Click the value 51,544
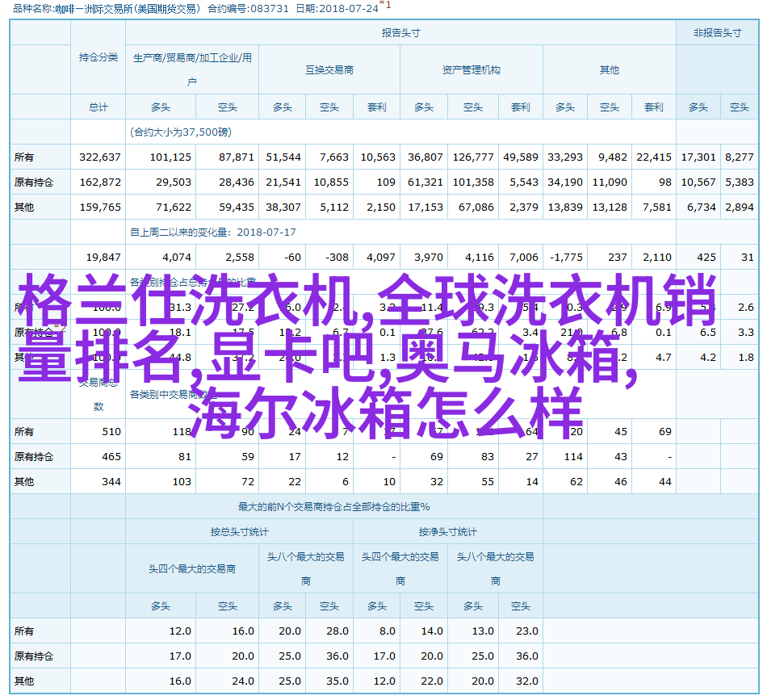767x700 pixels. pos(283,157)
